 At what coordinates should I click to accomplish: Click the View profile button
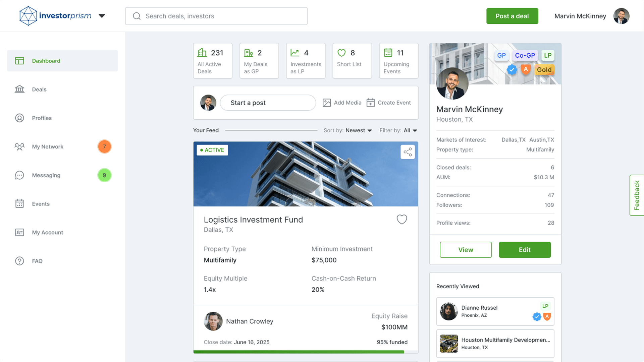coord(466,250)
